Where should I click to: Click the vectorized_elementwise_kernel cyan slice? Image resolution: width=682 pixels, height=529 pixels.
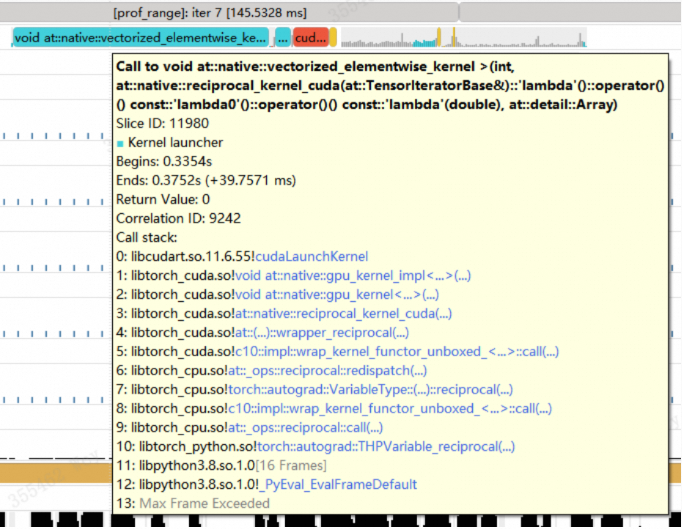[x=141, y=38]
